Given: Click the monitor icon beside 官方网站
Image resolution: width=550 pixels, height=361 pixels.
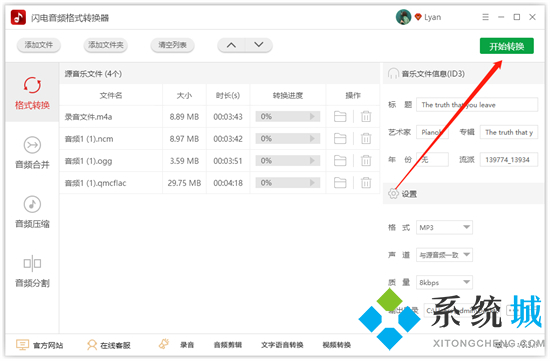Looking at the screenshot, I should pos(22,345).
